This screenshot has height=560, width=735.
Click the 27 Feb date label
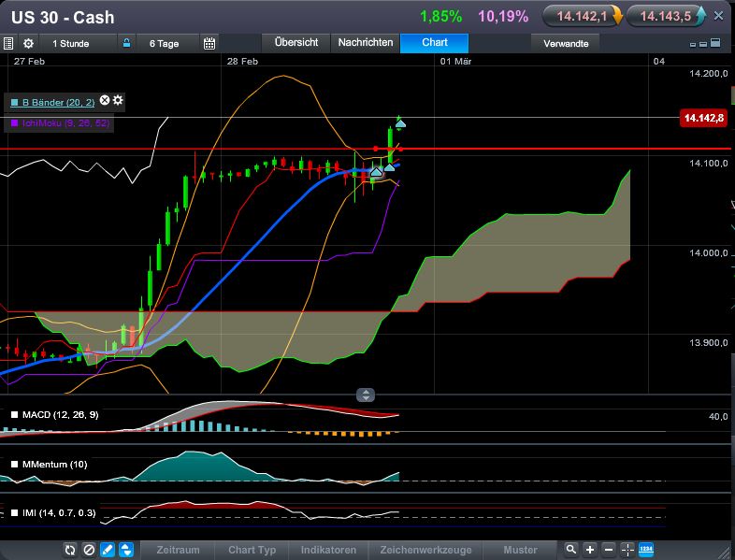point(29,62)
